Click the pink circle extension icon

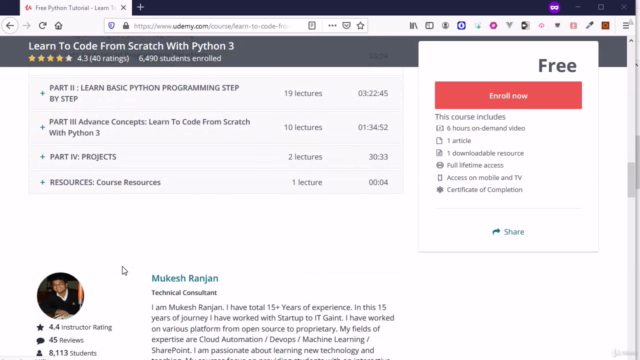[x=493, y=26]
